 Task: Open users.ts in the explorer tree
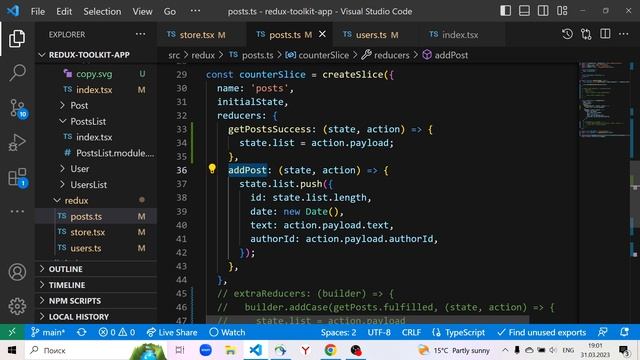(x=96, y=248)
